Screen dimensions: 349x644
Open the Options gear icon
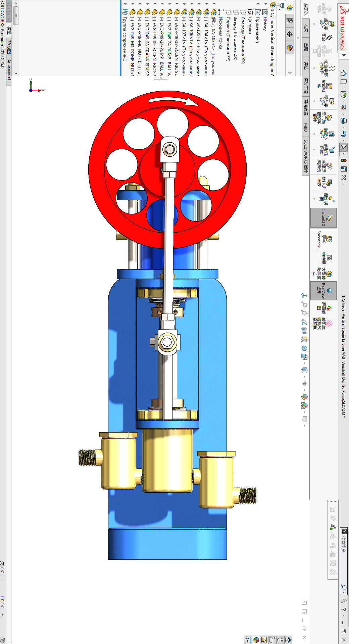click(344, 178)
